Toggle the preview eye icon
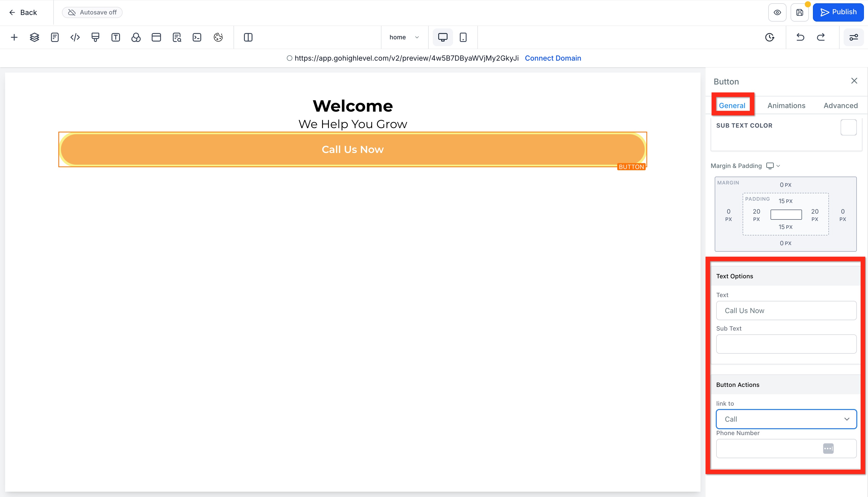This screenshot has height=497, width=868. click(x=777, y=13)
